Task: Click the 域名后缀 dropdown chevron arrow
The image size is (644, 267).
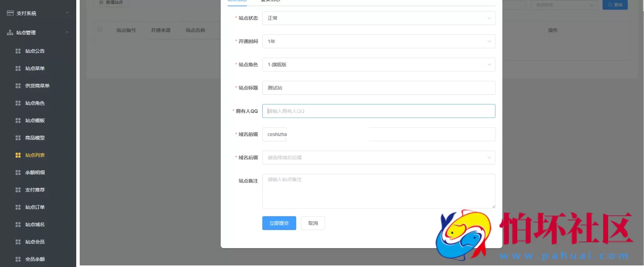Action: 489,157
